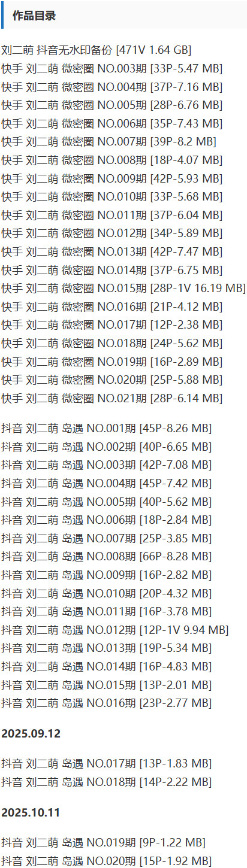Select 刘二萌 抖音无水印备份 entry
Viewport: 247px width, 868px height.
(x=97, y=50)
